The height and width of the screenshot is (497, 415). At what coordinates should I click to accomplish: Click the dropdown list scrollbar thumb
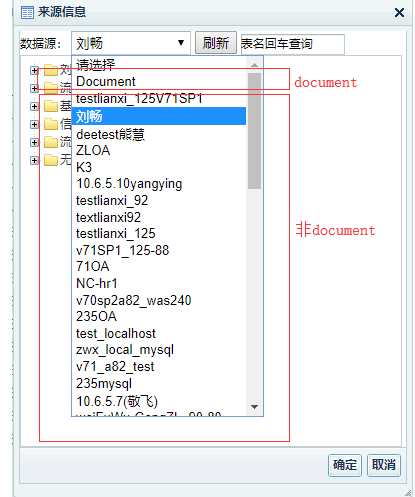pyautogui.click(x=254, y=131)
